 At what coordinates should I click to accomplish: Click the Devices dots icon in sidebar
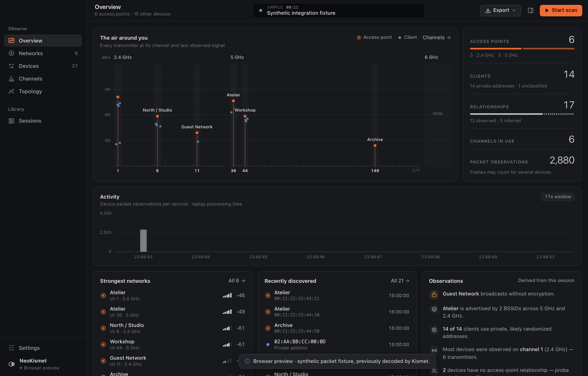(11, 66)
